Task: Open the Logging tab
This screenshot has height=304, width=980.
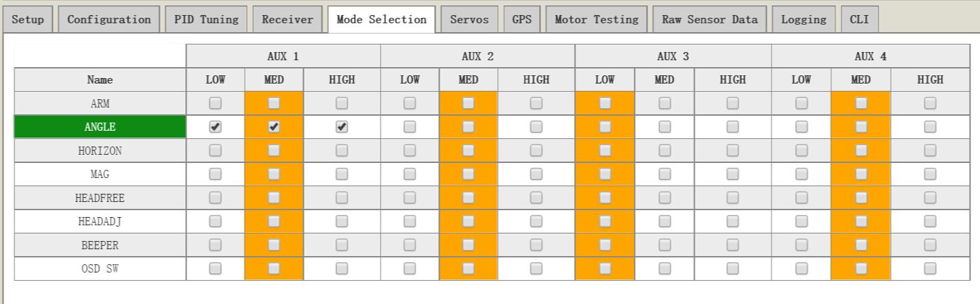Action: 804,20
